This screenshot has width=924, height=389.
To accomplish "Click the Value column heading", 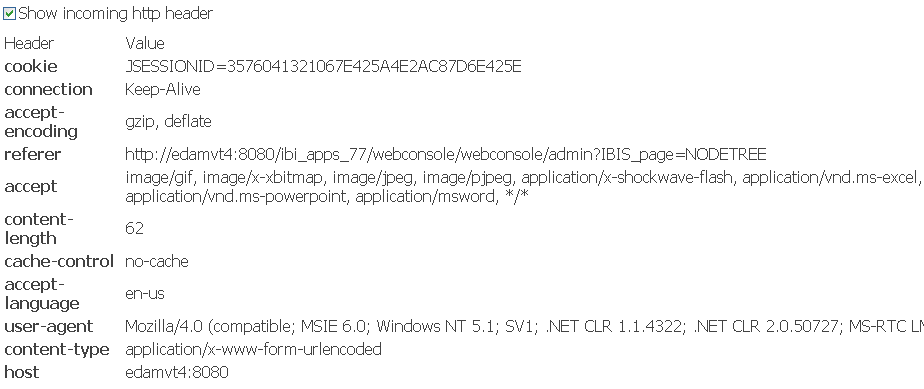I will pos(144,43).
